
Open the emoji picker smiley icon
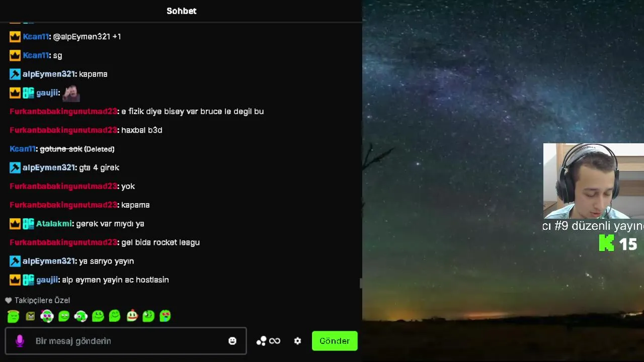[x=232, y=341]
